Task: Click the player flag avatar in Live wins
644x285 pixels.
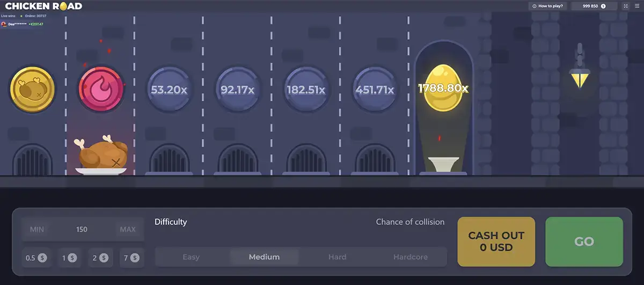Action: [x=4, y=24]
